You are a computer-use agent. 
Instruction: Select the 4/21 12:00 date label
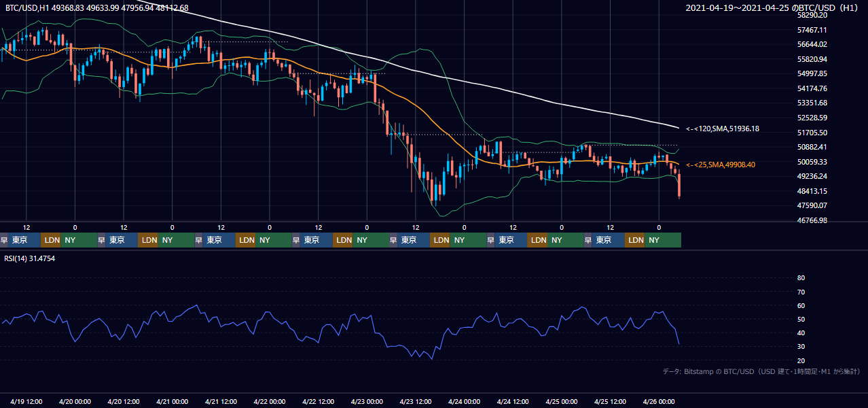point(221,401)
